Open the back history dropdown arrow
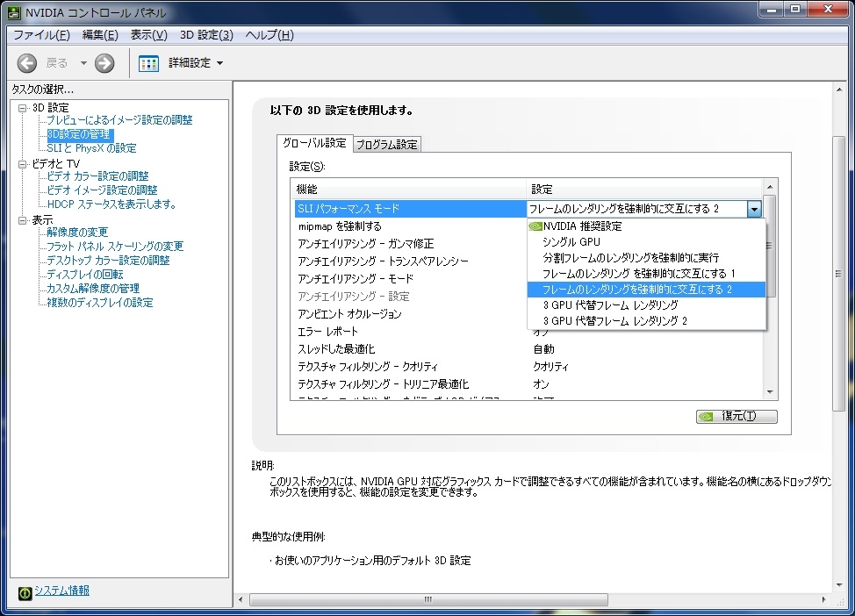 [83, 63]
